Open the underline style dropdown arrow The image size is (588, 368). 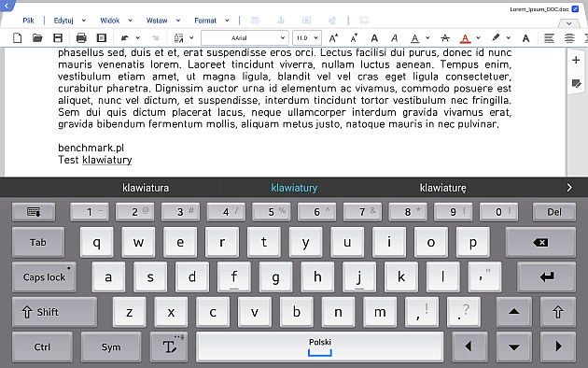point(427,38)
